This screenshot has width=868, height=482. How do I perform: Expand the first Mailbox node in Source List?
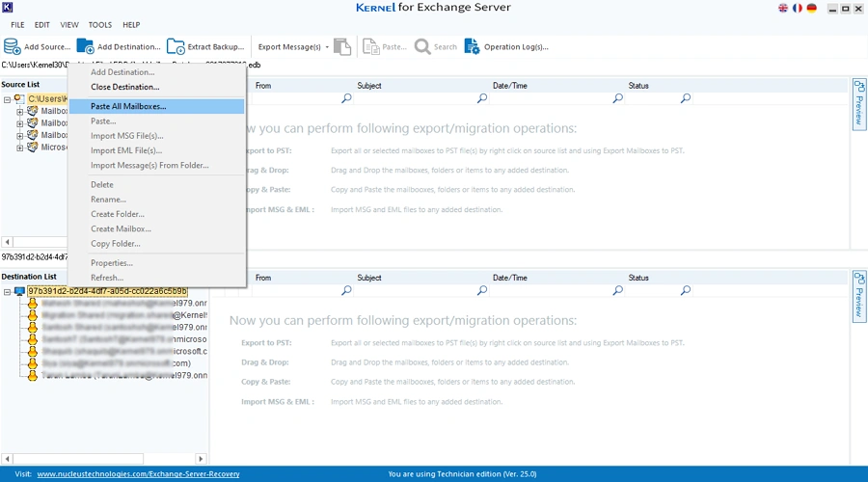[x=20, y=111]
